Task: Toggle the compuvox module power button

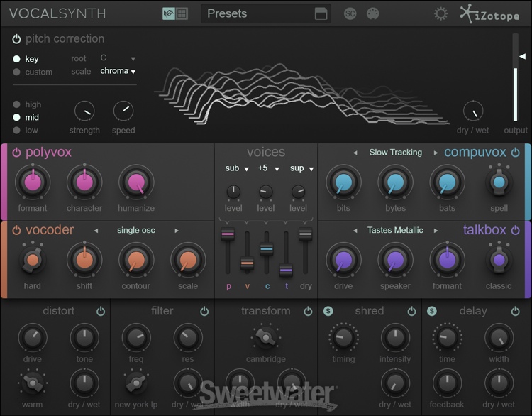Action: pos(516,153)
